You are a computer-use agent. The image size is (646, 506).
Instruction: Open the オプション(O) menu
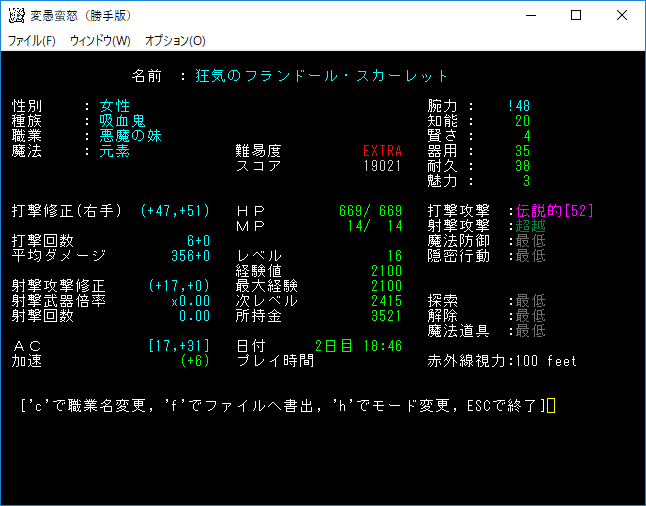(x=175, y=41)
